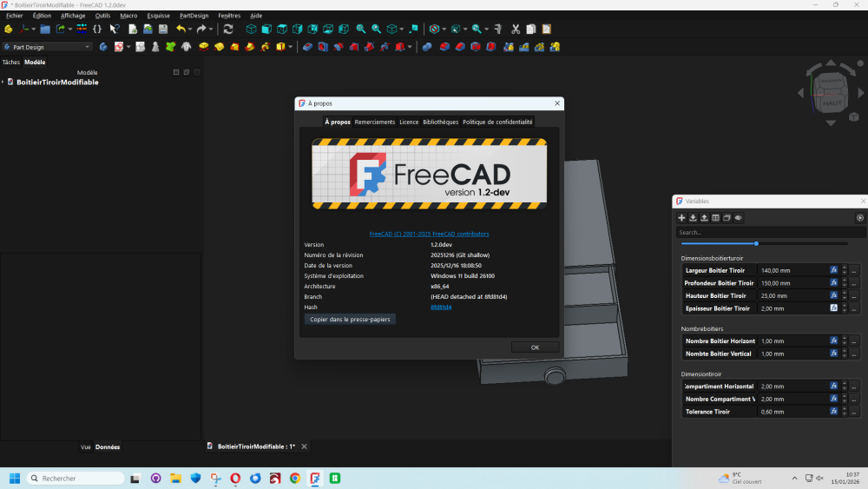
Task: Select the Hole tool icon
Action: pyautogui.click(x=323, y=47)
